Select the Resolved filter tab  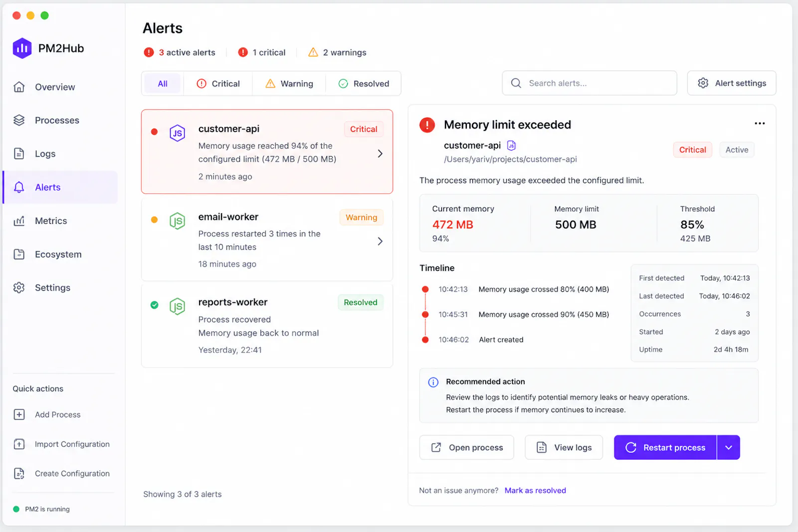coord(364,84)
